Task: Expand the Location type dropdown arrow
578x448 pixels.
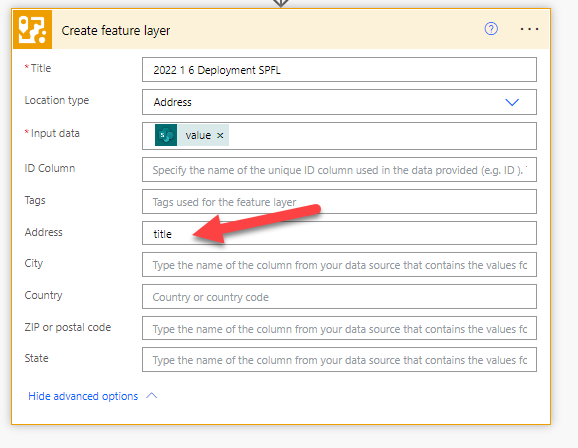Action: [512, 102]
